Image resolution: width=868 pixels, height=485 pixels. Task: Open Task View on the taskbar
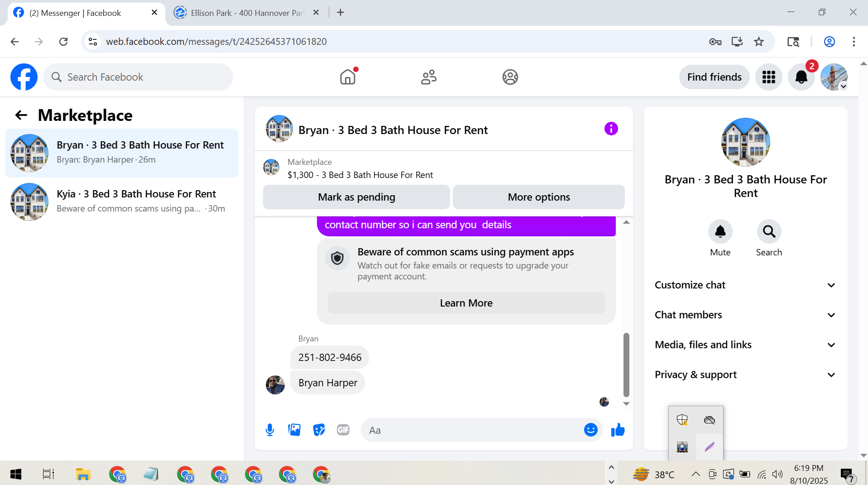(48, 474)
